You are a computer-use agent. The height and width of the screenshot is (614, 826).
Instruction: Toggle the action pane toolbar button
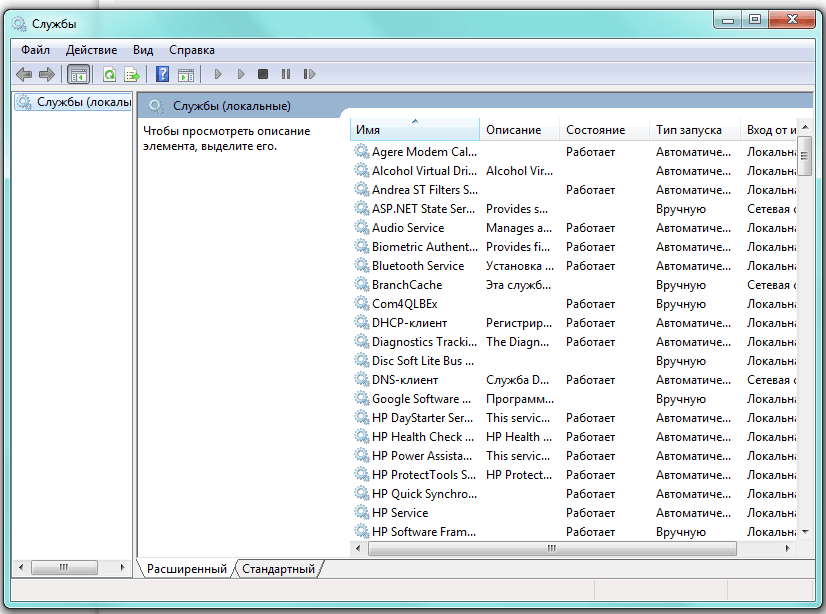pyautogui.click(x=186, y=74)
